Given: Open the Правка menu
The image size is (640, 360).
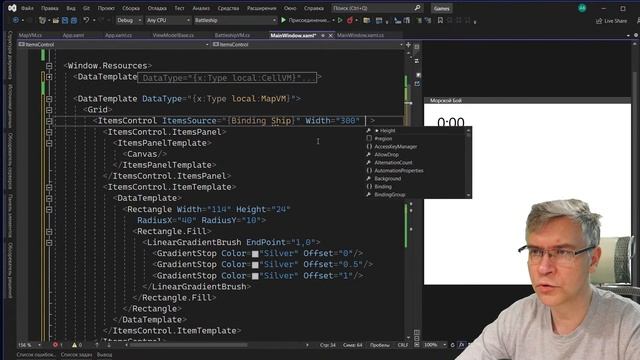Looking at the screenshot, I should click(x=50, y=8).
